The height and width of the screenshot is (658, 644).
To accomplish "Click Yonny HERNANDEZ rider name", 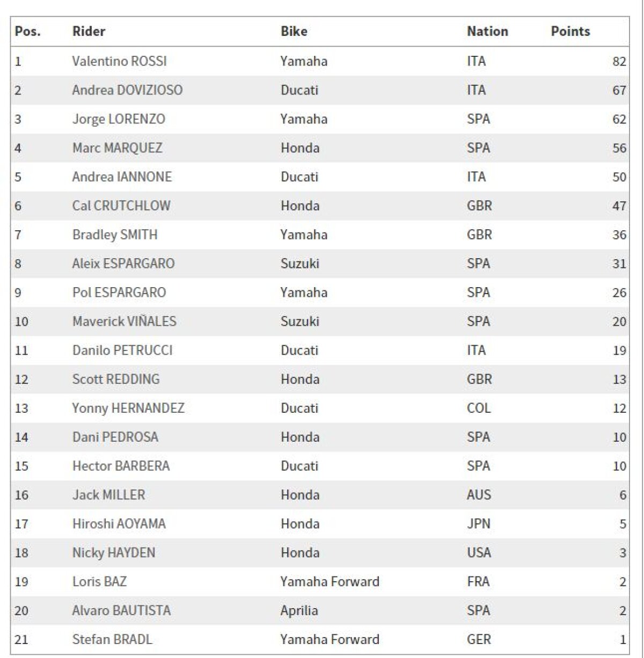I will point(128,408).
